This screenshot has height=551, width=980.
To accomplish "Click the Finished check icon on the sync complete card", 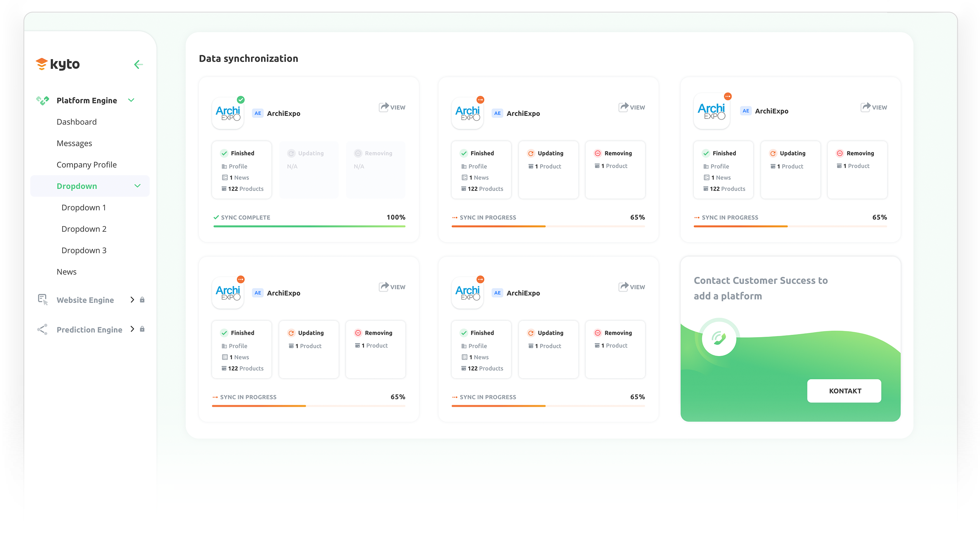I will point(224,153).
